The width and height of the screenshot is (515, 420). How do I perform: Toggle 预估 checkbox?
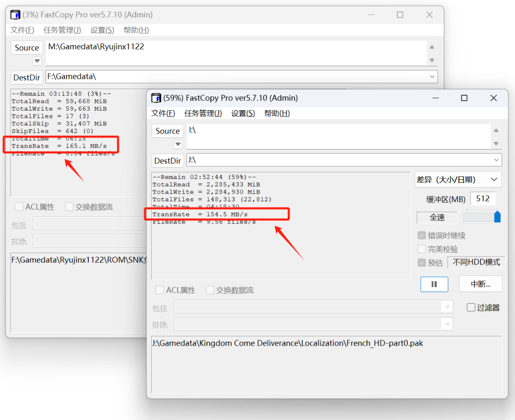pos(422,263)
